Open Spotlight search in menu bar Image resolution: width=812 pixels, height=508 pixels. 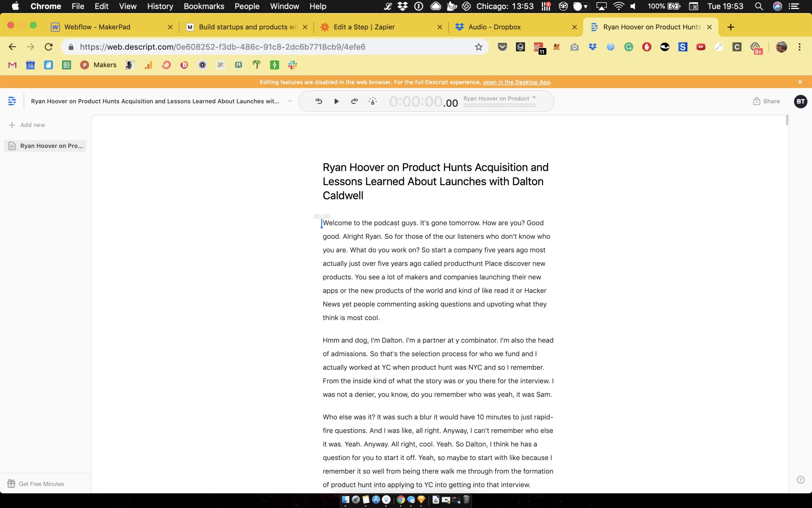[759, 6]
